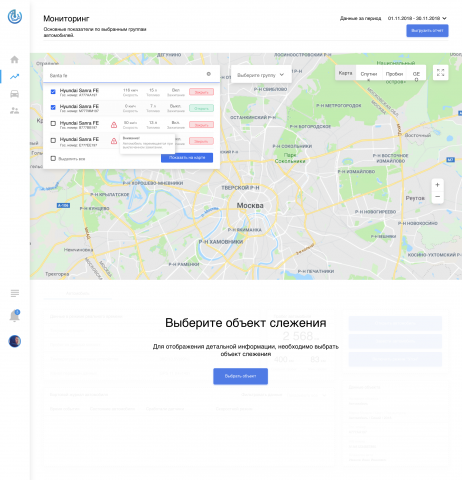Zoom in the map with plus
Screen dimensions: 462x480
click(x=438, y=185)
